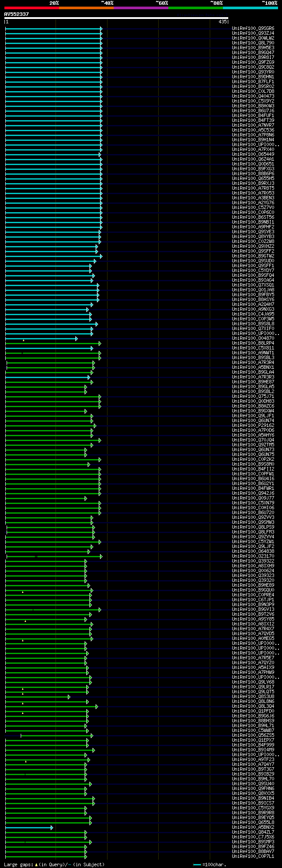This screenshot has width=282, height=868.
Task: Click the ~80% legend label
Action: click(216, 3)
